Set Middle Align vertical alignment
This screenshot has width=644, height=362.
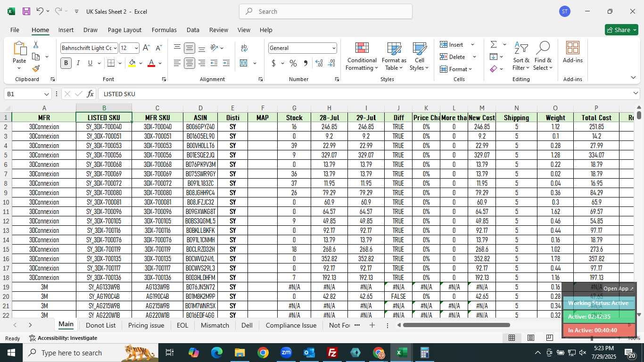point(190,48)
